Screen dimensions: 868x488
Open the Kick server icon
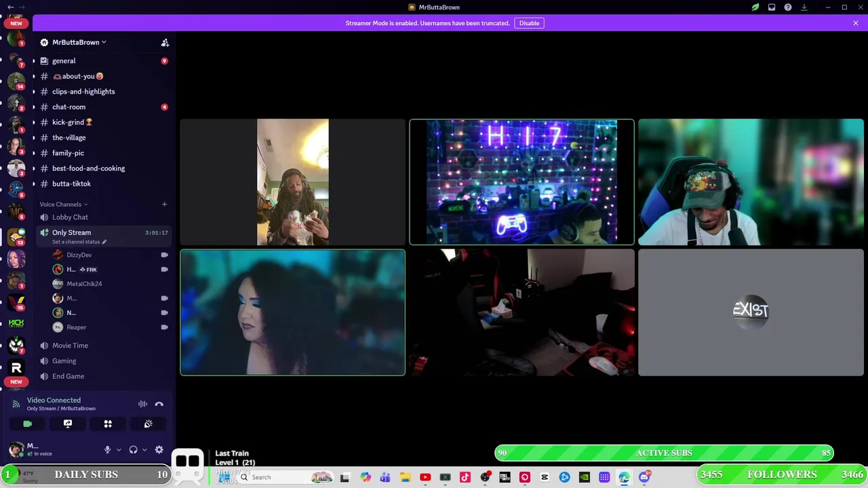(16, 323)
